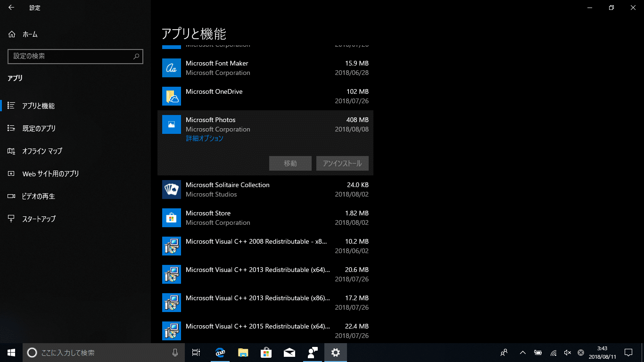The width and height of the screenshot is (644, 362).
Task: Open the Feedback Hub taskbar icon
Action: (x=313, y=353)
